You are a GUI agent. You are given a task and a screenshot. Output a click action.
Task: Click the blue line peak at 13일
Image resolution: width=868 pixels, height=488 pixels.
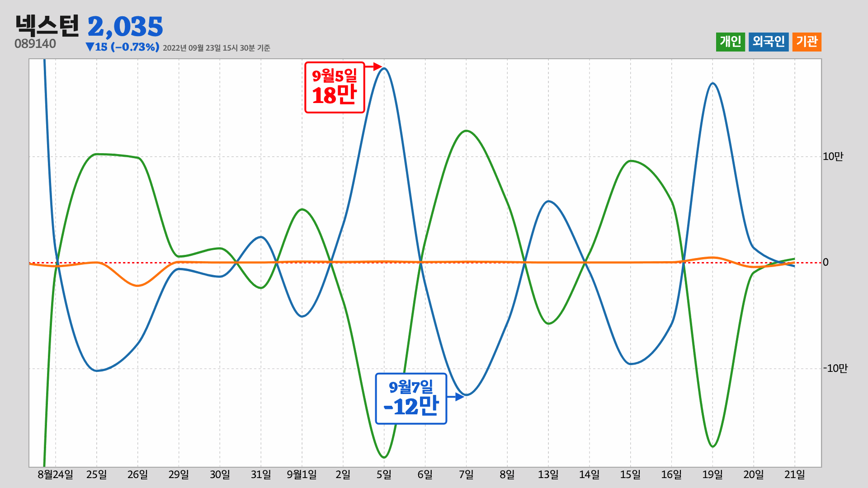point(548,201)
